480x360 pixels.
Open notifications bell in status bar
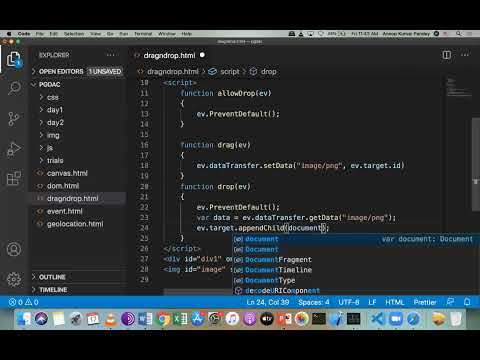[467, 302]
